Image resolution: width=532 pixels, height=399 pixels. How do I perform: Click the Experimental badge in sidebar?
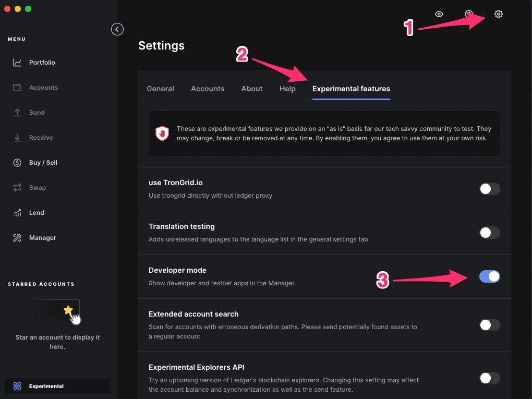click(57, 386)
